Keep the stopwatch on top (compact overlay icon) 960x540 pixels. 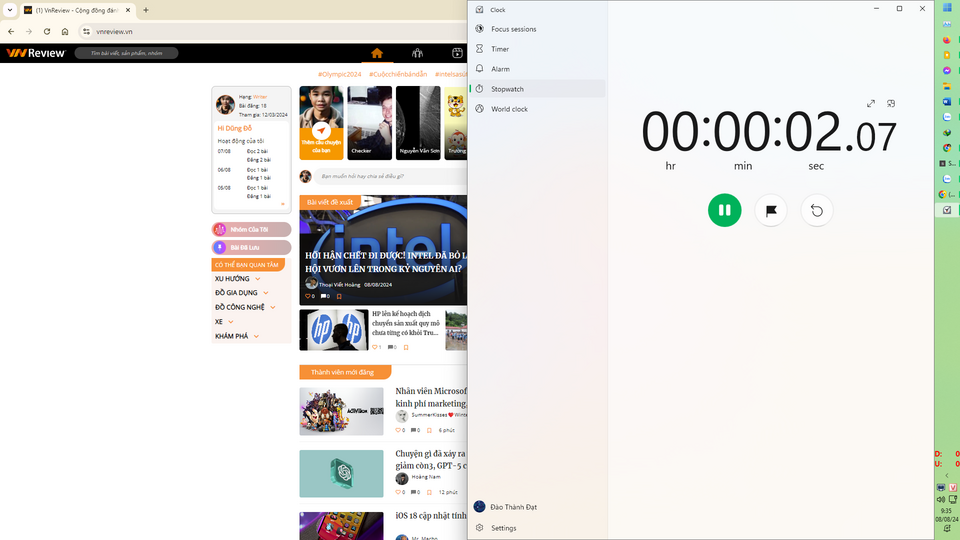click(891, 103)
